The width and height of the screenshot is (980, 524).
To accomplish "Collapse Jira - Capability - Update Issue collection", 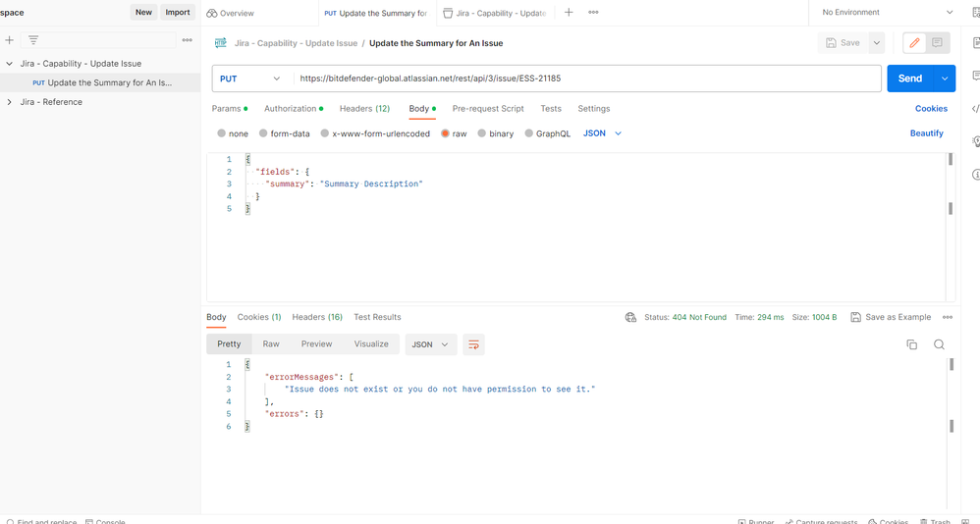I will tap(10, 64).
